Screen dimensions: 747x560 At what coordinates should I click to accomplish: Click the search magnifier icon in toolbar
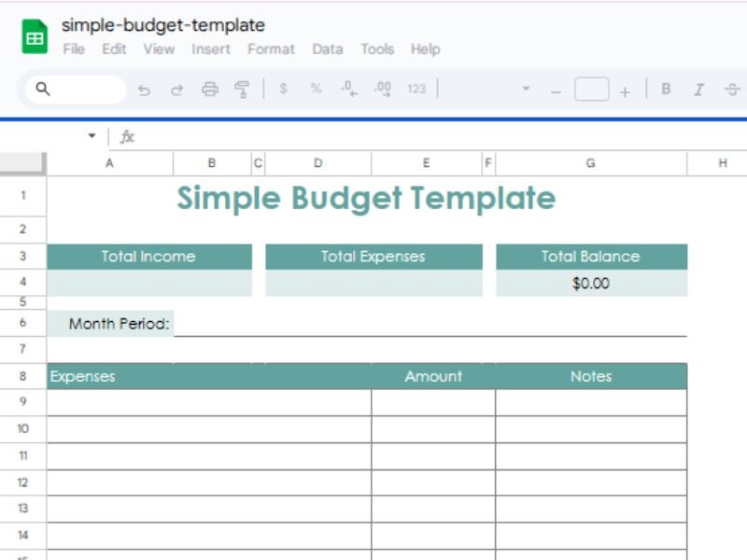coord(43,89)
